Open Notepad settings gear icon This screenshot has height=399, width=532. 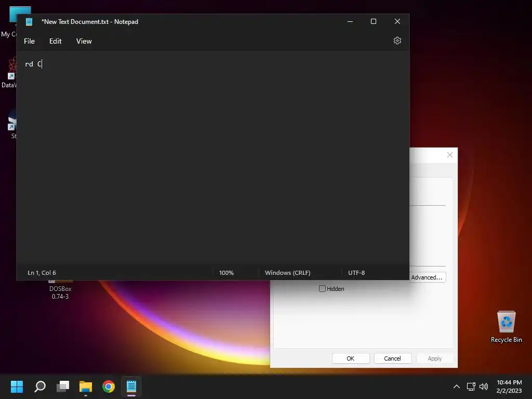(x=397, y=41)
